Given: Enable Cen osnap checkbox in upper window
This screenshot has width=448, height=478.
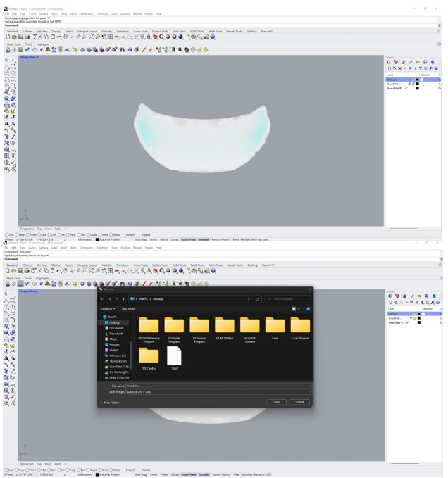Looking at the screenshot, I should (49, 234).
